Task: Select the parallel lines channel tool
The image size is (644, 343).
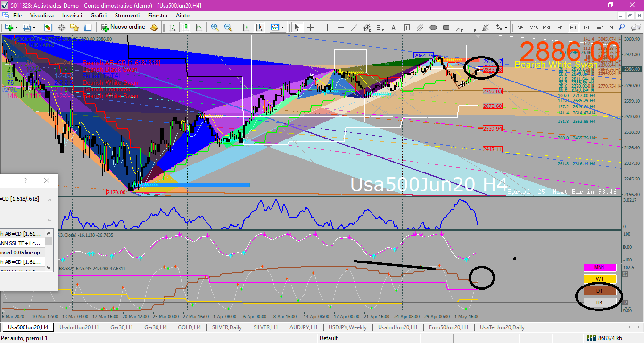Action: 420,27
